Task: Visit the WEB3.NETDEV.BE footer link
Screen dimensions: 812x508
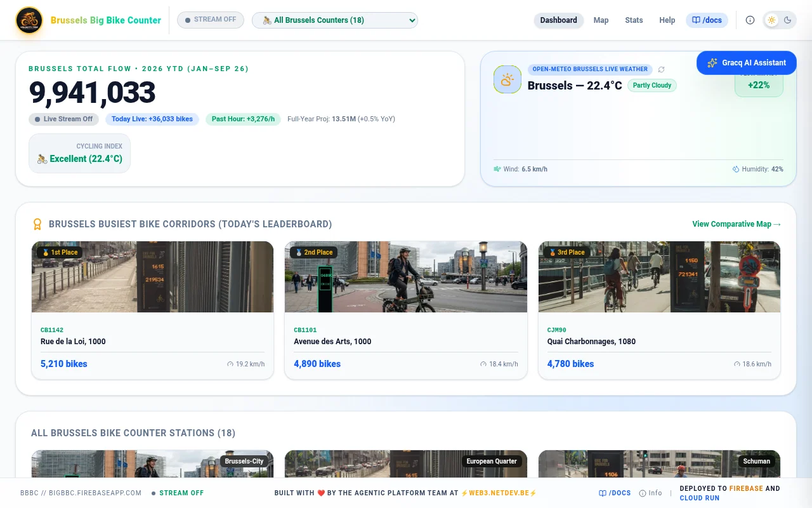Action: pos(499,493)
